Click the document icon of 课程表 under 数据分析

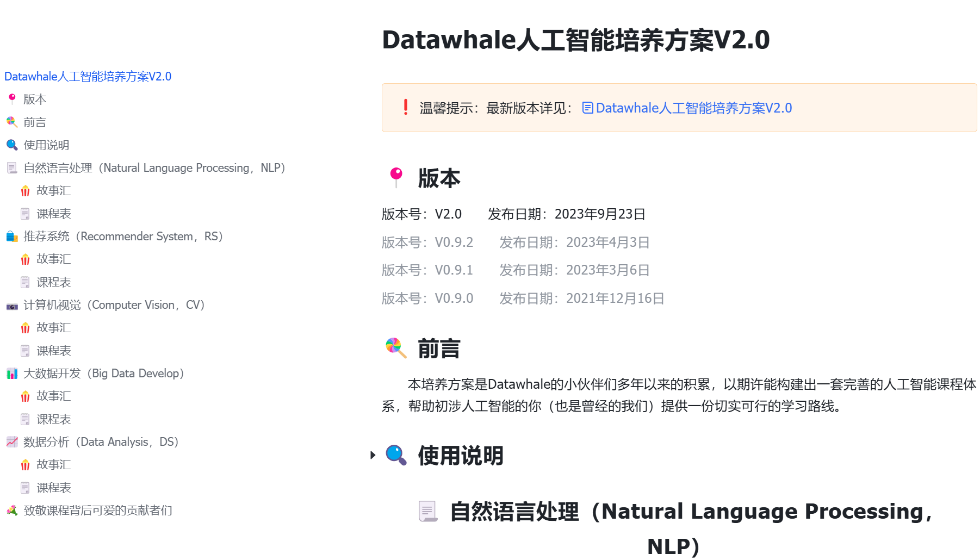[25, 488]
